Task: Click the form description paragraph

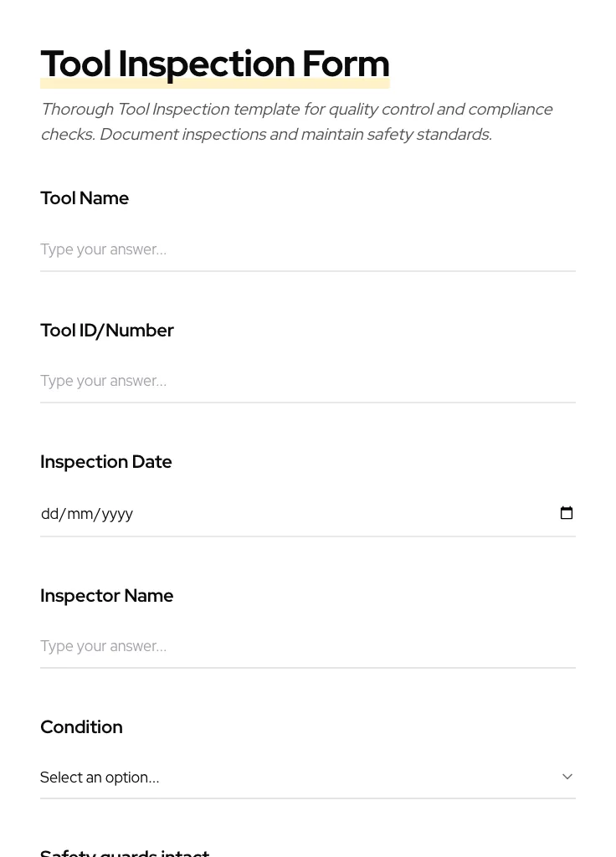Action: [296, 121]
